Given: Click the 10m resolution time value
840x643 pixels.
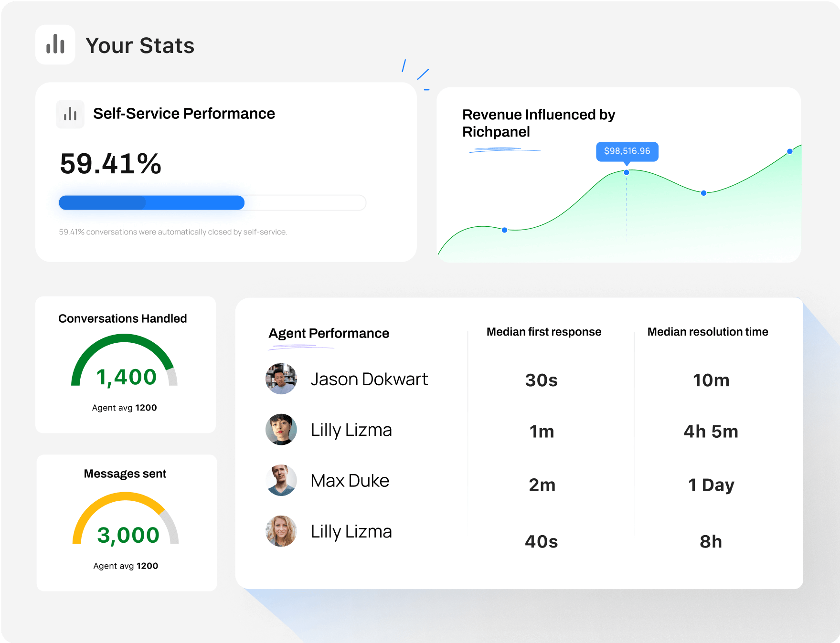Looking at the screenshot, I should (x=711, y=380).
